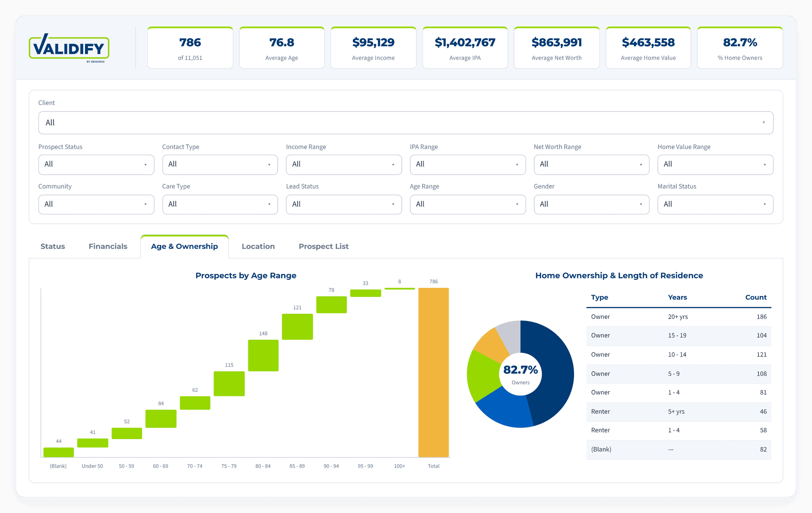Click the 60 - 69 bar

click(x=161, y=419)
